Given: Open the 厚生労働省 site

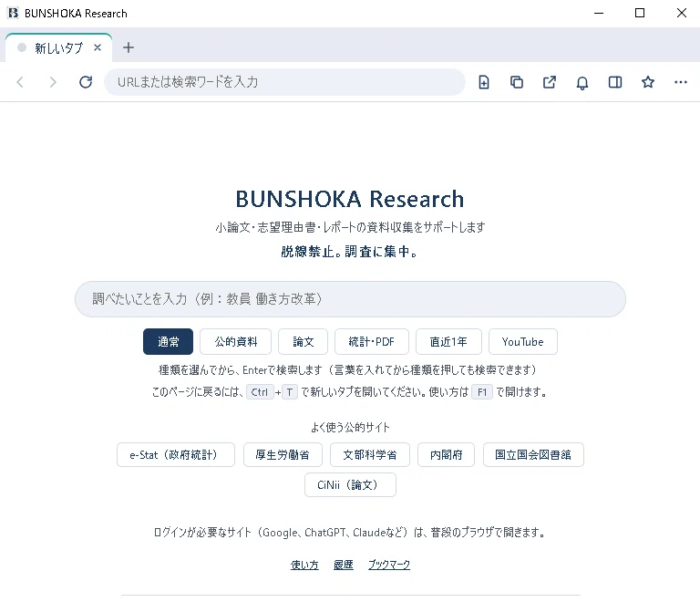Looking at the screenshot, I should tap(283, 454).
